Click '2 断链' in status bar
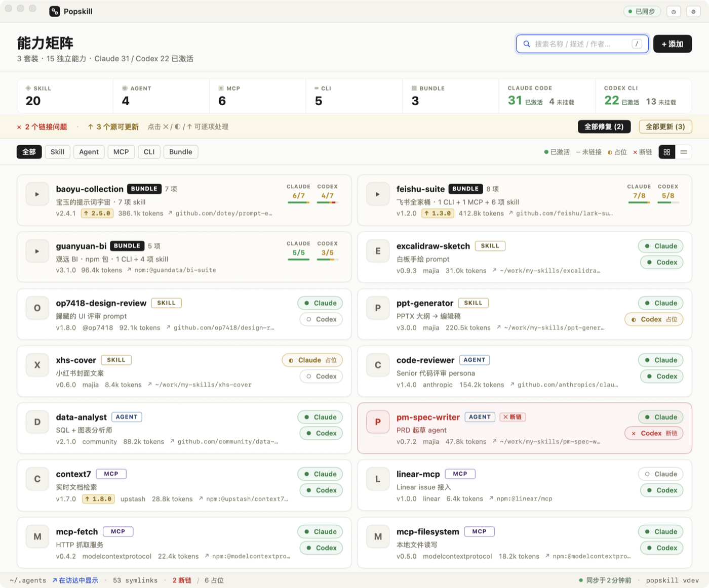 pyautogui.click(x=182, y=580)
